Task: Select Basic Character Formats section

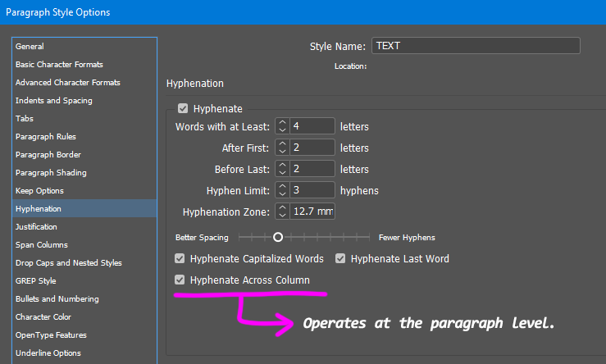Action: point(59,65)
